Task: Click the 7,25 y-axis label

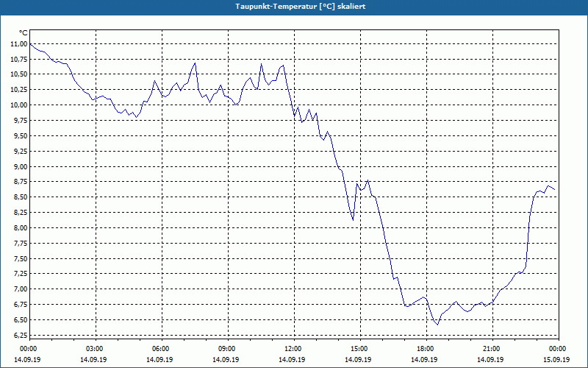Action: coord(21,274)
